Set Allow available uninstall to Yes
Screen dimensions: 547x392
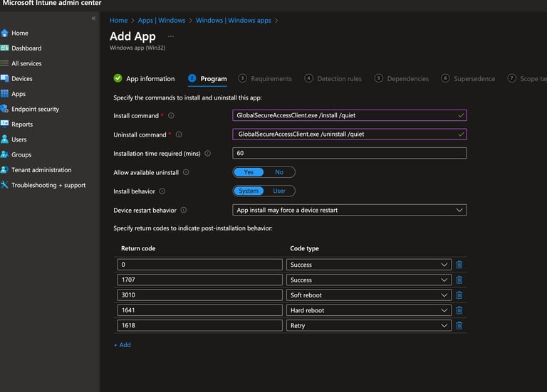pyautogui.click(x=249, y=172)
